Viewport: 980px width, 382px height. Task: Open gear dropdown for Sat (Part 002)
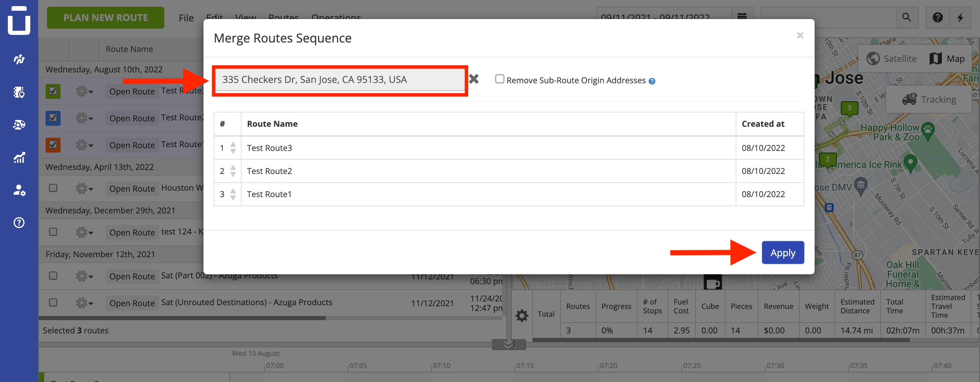click(84, 276)
